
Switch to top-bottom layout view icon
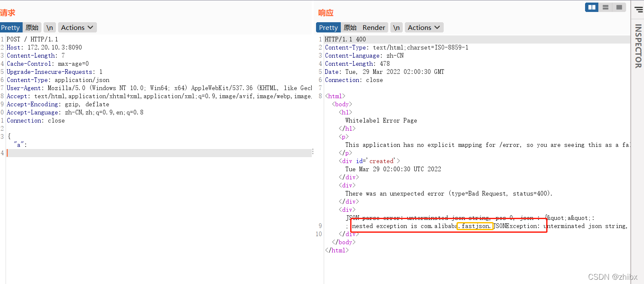click(x=605, y=7)
